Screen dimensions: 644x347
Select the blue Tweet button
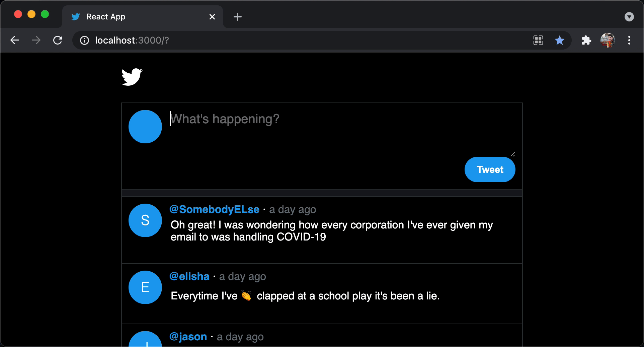pyautogui.click(x=490, y=169)
